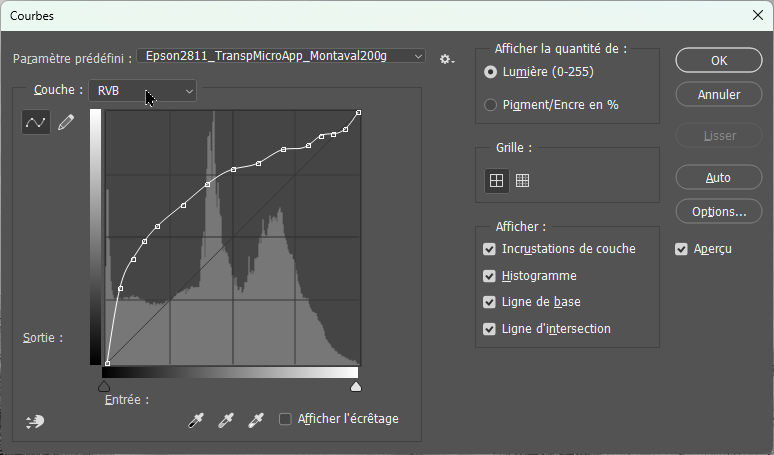This screenshot has width=774, height=455.
Task: Toggle the Ligne d'intersection checkbox
Action: click(489, 329)
